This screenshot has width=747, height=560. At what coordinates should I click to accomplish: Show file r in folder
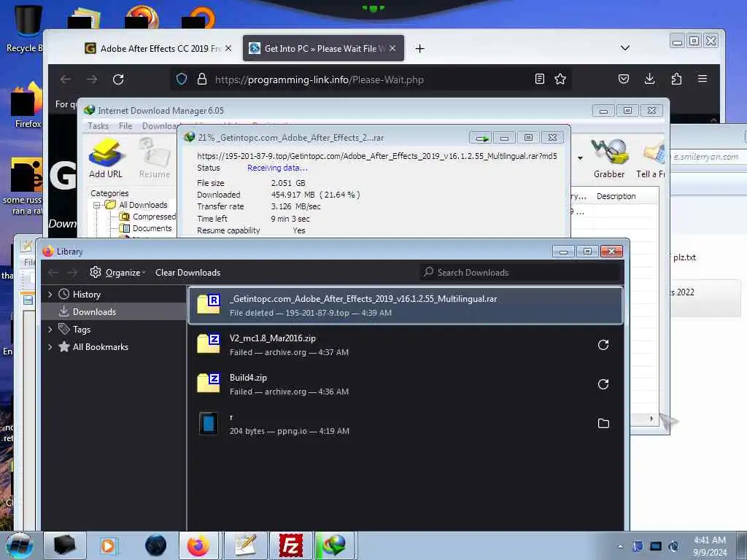click(603, 424)
